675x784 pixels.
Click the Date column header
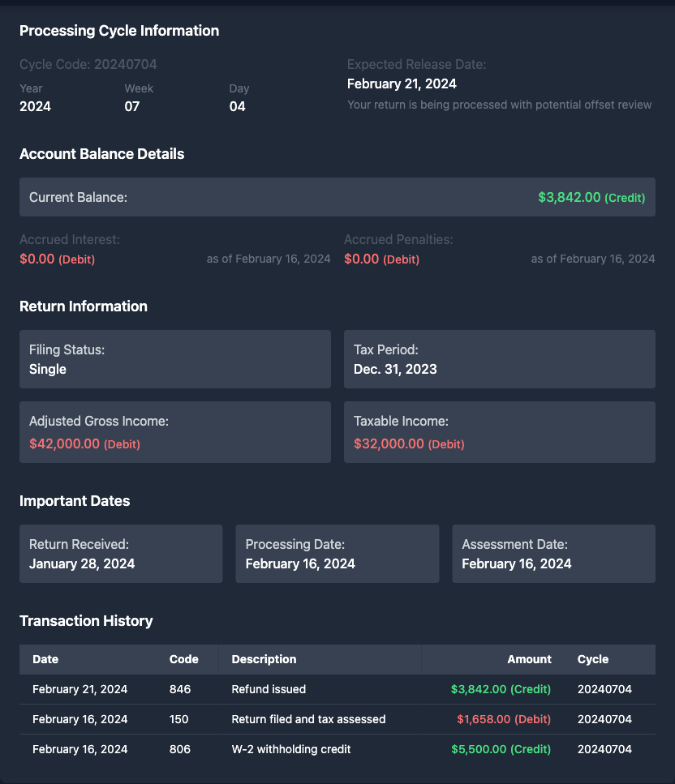pyautogui.click(x=45, y=659)
